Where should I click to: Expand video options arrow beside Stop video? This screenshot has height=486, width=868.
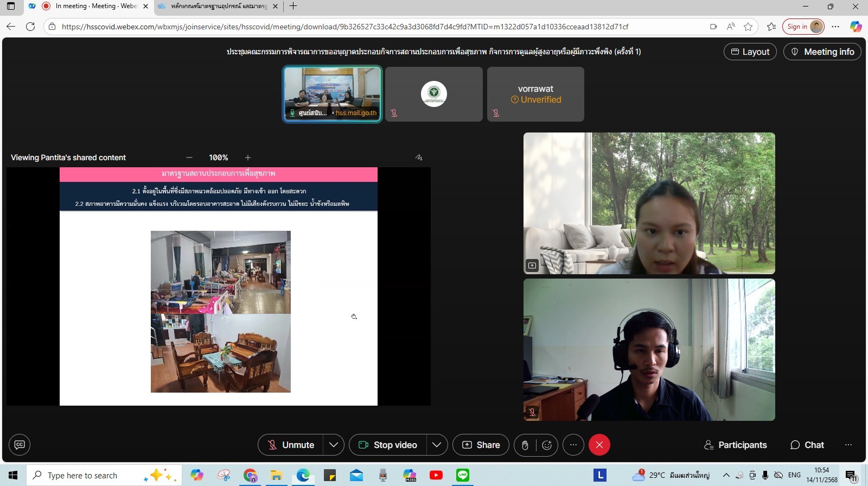point(437,445)
